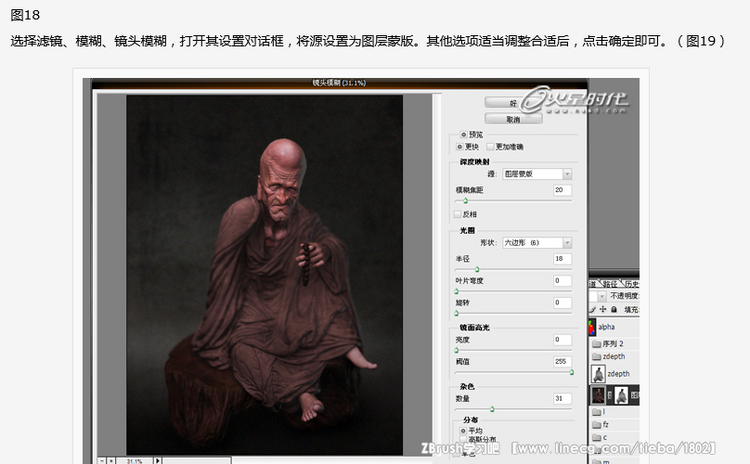Click the 序列 2 folder icon
This screenshot has height=464, width=750.
click(x=596, y=344)
